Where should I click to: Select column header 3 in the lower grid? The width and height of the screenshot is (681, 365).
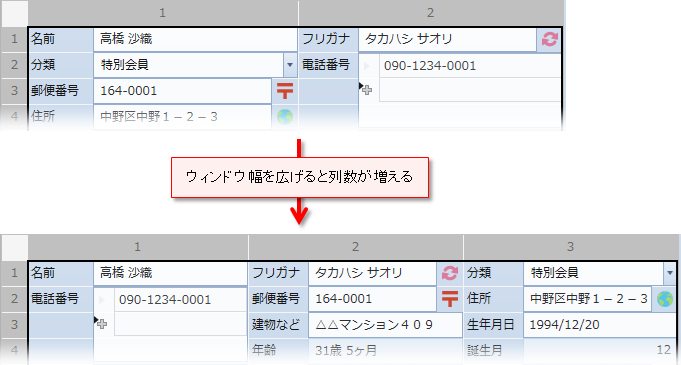coord(570,247)
